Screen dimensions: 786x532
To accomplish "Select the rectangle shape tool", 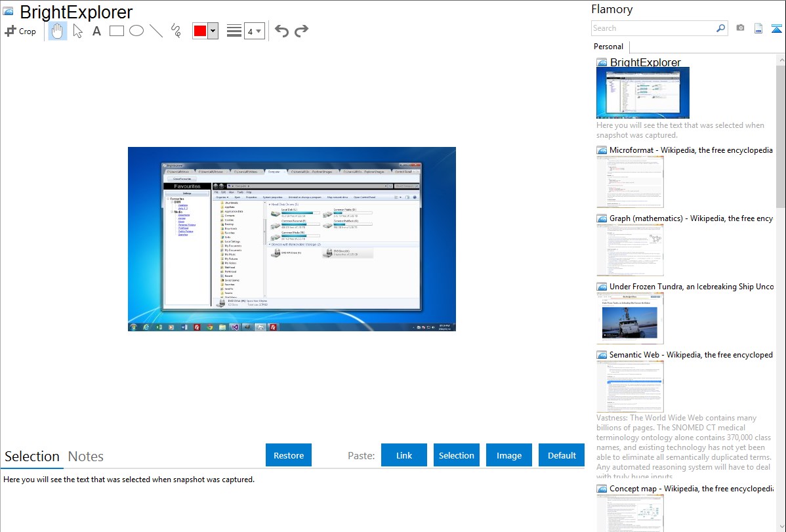I will click(116, 31).
